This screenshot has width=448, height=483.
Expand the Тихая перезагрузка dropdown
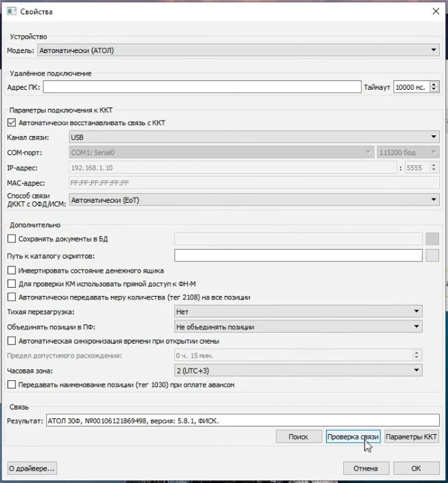coord(298,312)
